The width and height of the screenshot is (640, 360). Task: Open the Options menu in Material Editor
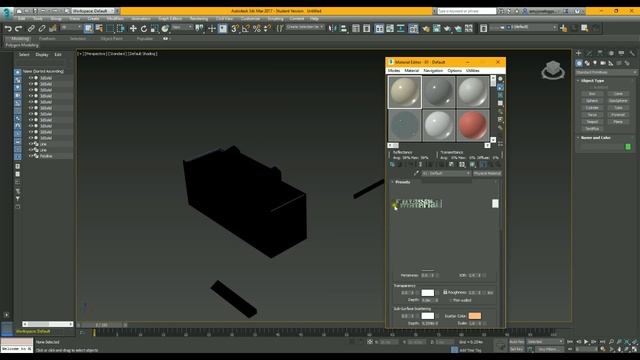[454, 71]
